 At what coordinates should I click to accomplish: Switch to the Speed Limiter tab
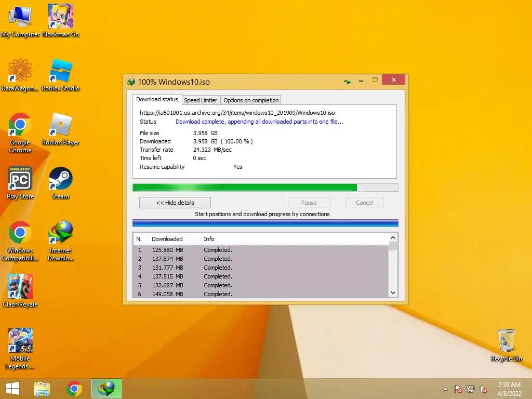coord(201,100)
